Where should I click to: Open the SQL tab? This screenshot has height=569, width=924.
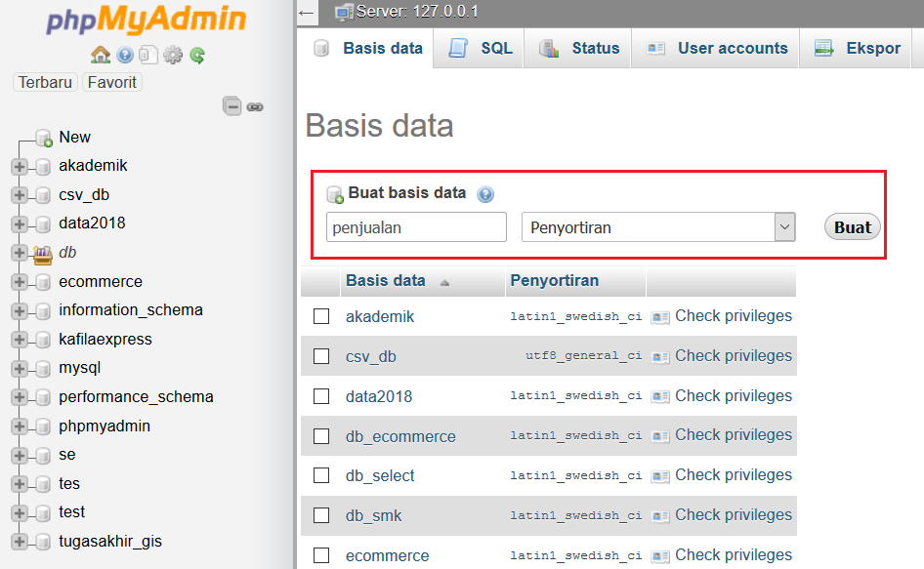pos(480,48)
